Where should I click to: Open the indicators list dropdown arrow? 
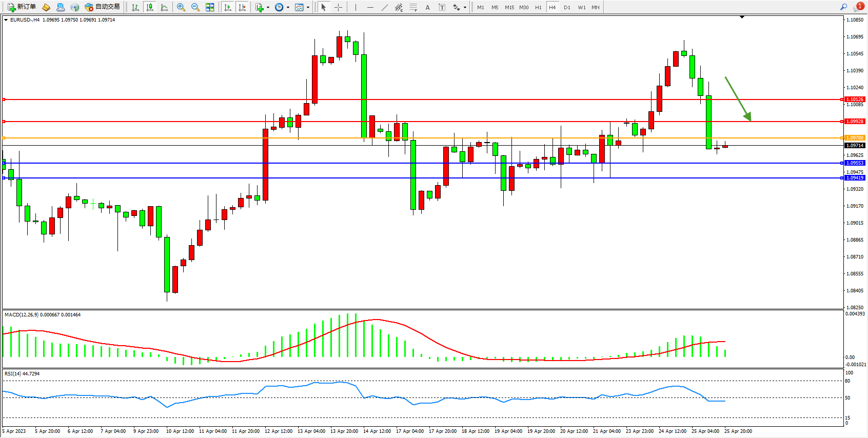click(x=268, y=7)
